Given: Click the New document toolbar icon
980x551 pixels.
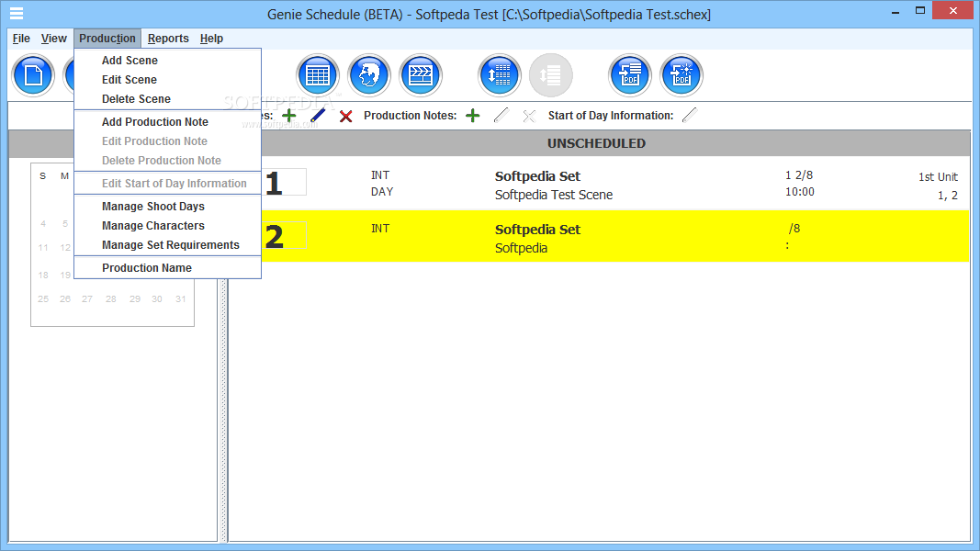Looking at the screenshot, I should click(33, 75).
